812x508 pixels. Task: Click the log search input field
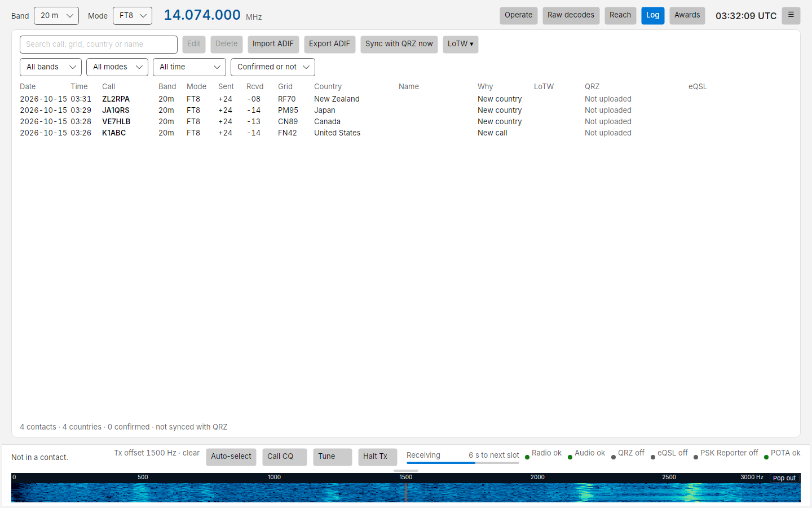pyautogui.click(x=99, y=45)
